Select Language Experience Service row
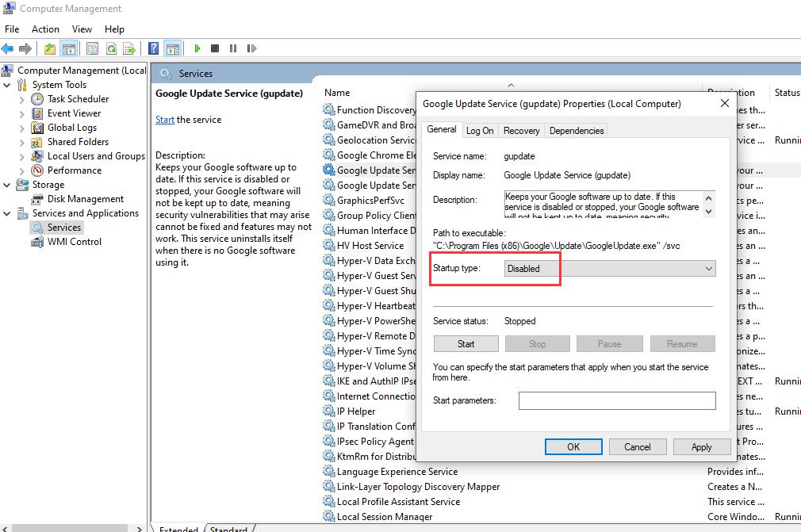 click(x=397, y=471)
